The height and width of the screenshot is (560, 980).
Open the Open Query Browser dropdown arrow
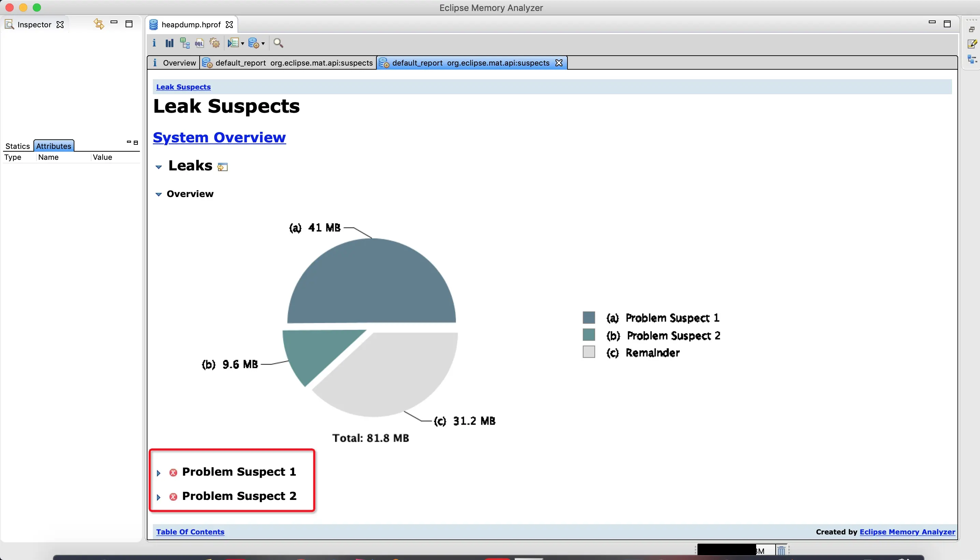click(243, 43)
